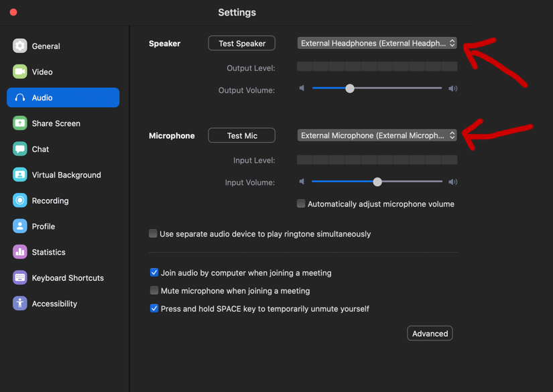Viewport: 553px width, 392px height.
Task: Open Share Screen settings icon
Action: point(19,123)
